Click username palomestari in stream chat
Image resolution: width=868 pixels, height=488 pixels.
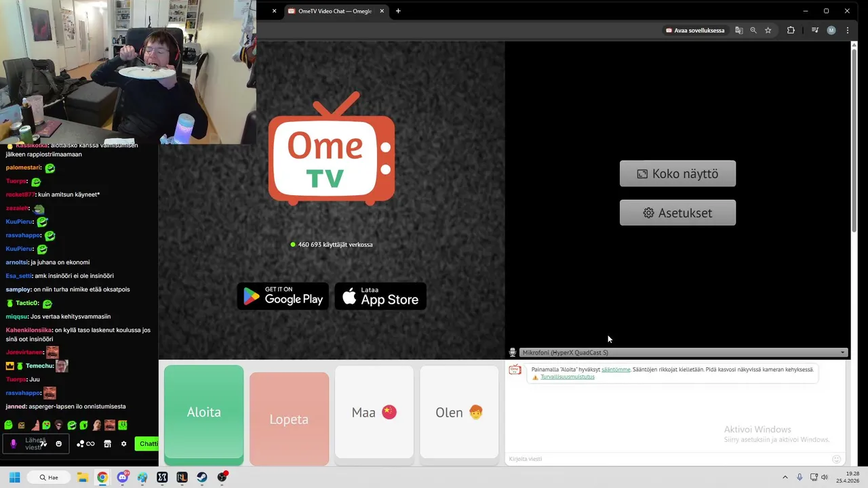point(23,167)
